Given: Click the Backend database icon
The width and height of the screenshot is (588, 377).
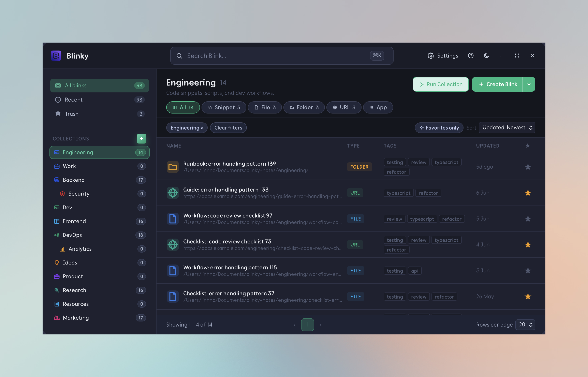Looking at the screenshot, I should coord(57,180).
